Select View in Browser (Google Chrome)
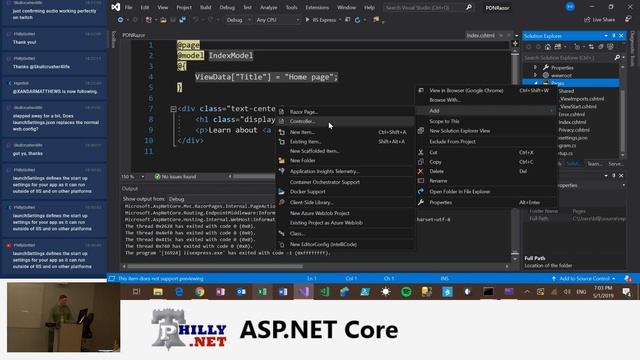Image resolution: width=640 pixels, height=360 pixels. coord(486,91)
